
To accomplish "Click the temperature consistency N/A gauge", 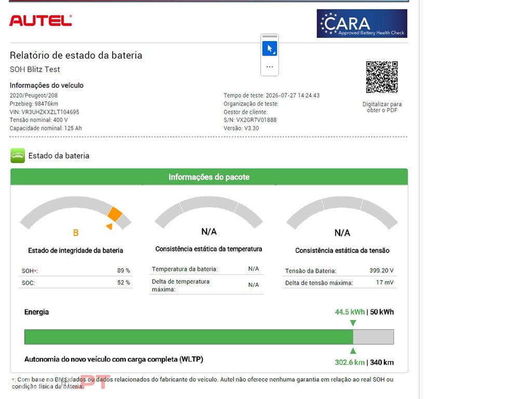I will pyautogui.click(x=209, y=214).
